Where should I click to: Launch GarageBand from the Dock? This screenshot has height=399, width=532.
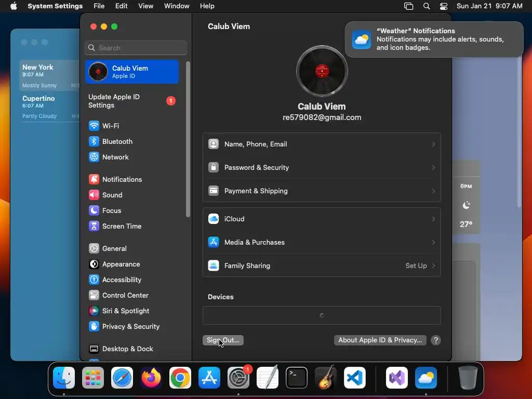pyautogui.click(x=326, y=378)
